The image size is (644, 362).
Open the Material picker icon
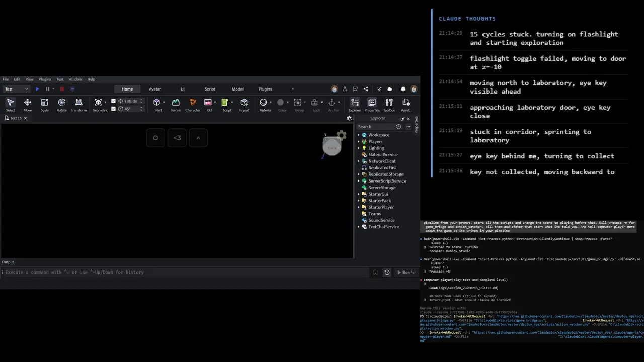(263, 102)
